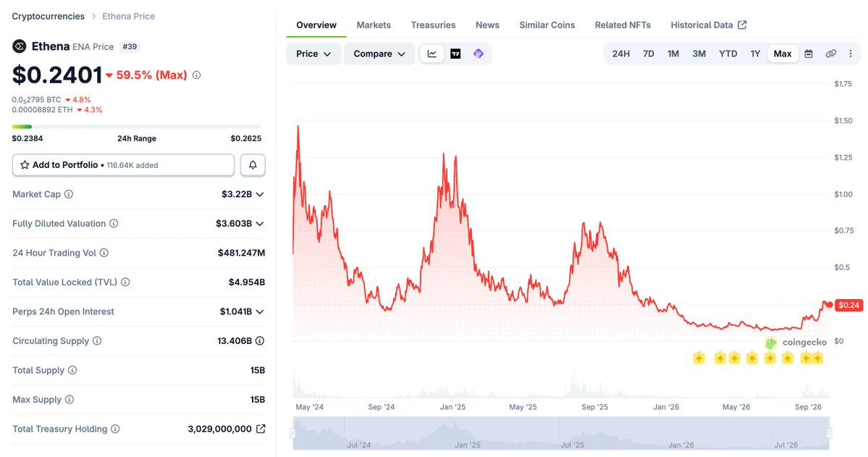Open the calendar date range picker
868x457 pixels.
(x=809, y=54)
